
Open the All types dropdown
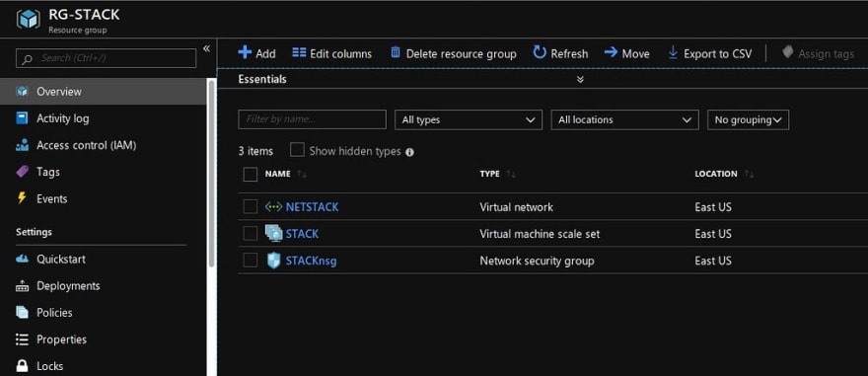469,119
